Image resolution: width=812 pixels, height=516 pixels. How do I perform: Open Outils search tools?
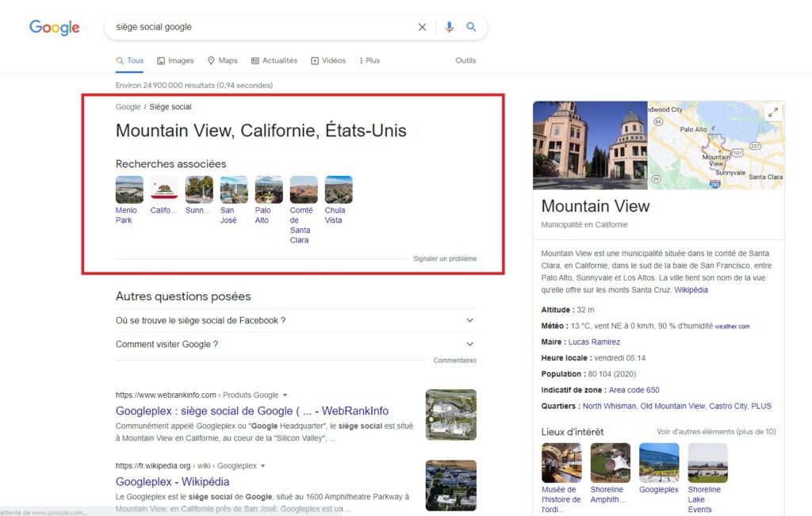465,60
